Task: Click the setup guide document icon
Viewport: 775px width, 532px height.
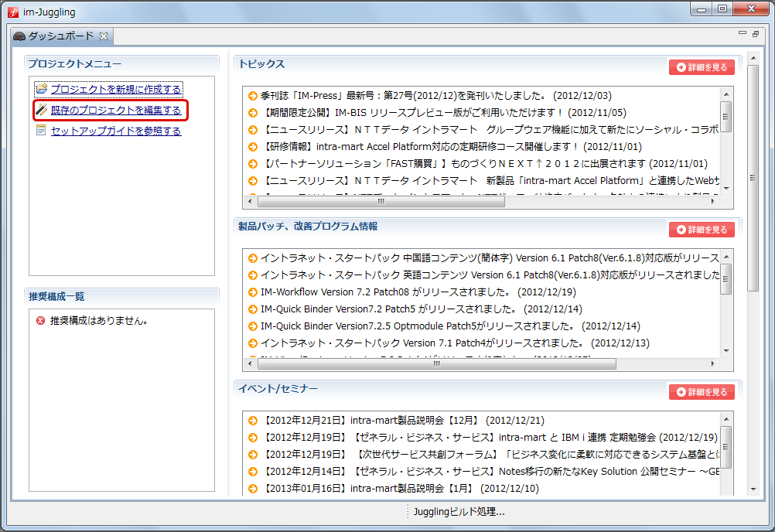Action: coord(41,131)
